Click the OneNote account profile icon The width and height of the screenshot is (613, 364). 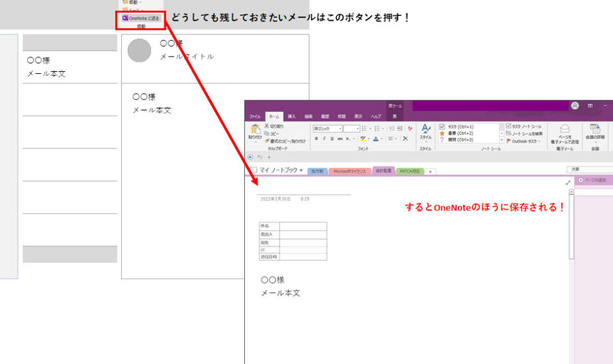click(574, 106)
